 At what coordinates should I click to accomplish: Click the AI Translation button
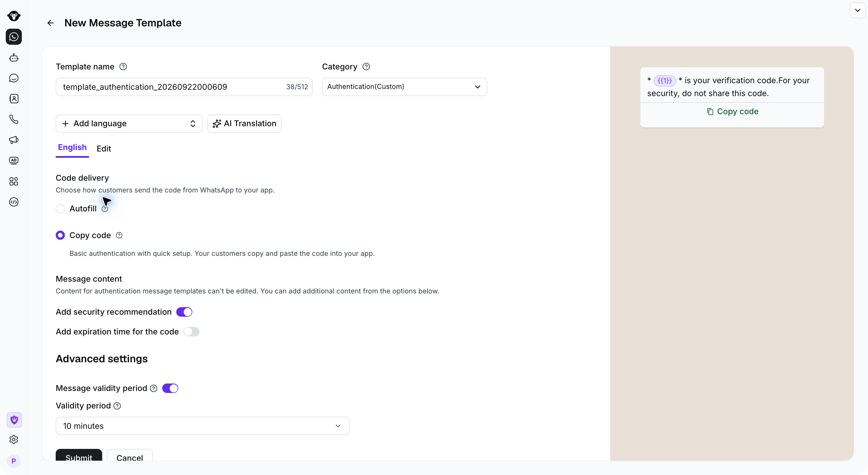coord(244,124)
